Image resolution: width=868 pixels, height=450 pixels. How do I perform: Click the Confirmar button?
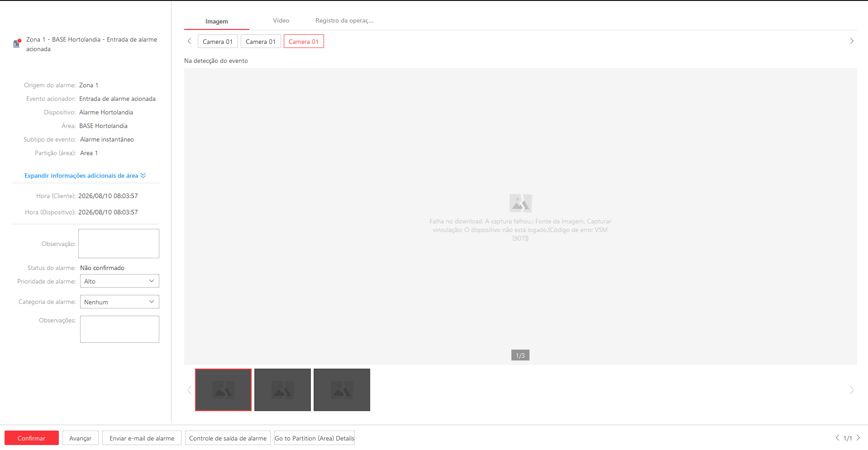click(x=32, y=438)
